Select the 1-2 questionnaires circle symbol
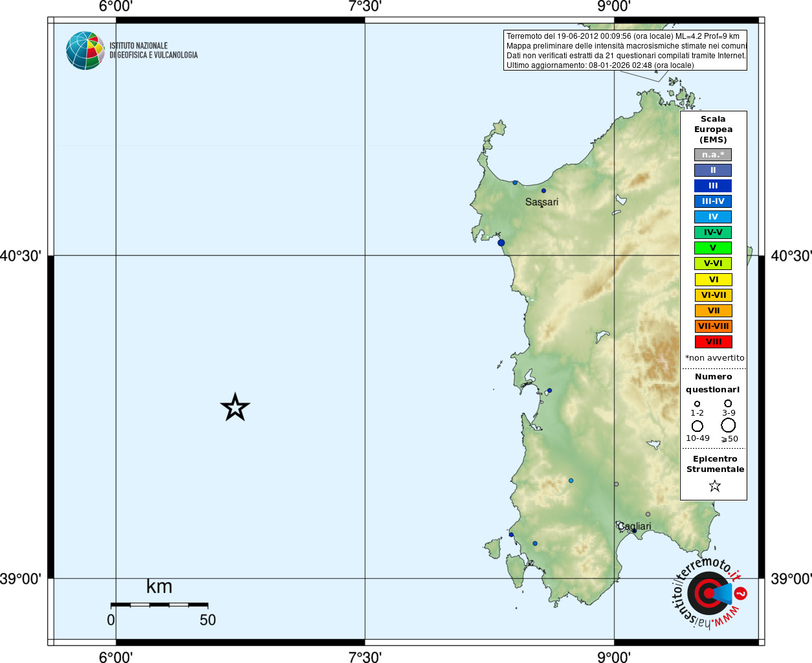Image resolution: width=812 pixels, height=663 pixels. (697, 404)
